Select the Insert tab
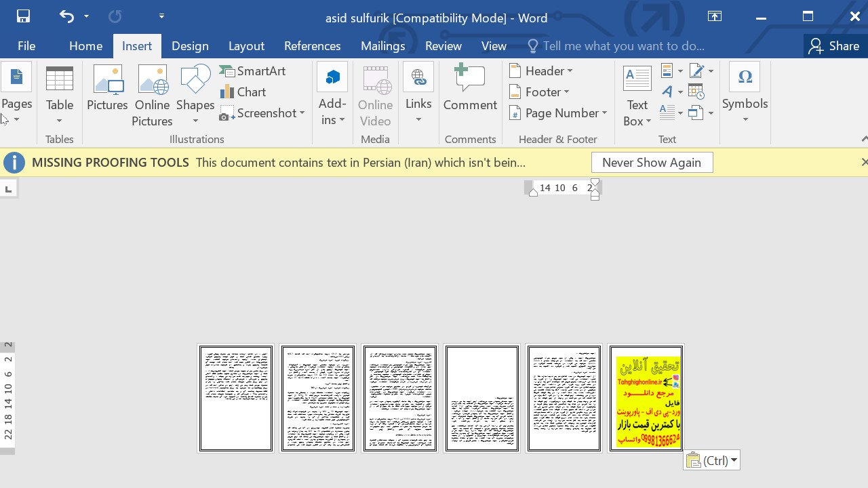This screenshot has width=868, height=488. [x=137, y=46]
